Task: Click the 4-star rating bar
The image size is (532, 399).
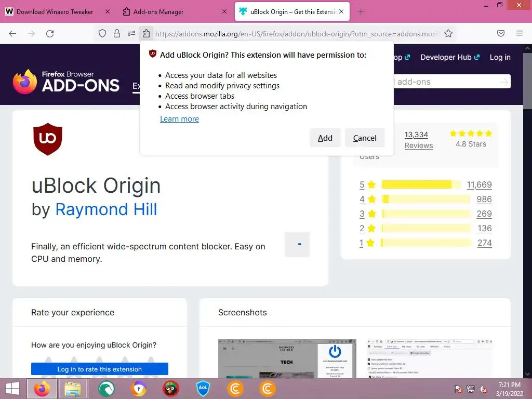Action: 426,199
